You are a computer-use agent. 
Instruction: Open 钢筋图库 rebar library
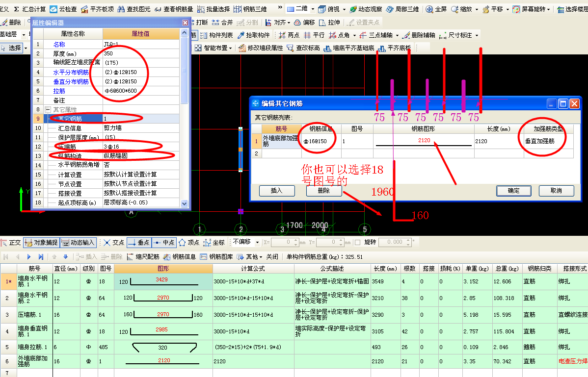[x=216, y=257]
